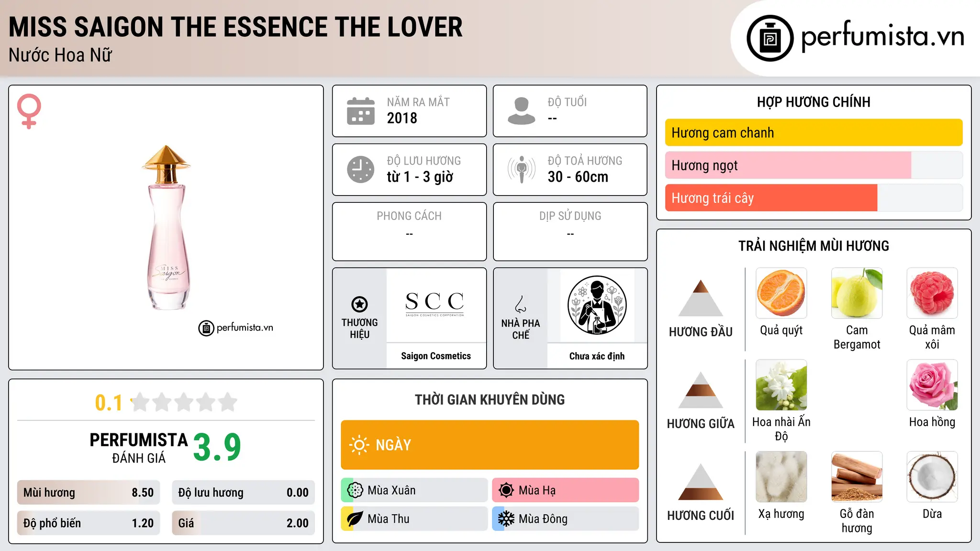Click the perfumista.vn logo icon in header
This screenshot has height=551, width=980.
(770, 38)
